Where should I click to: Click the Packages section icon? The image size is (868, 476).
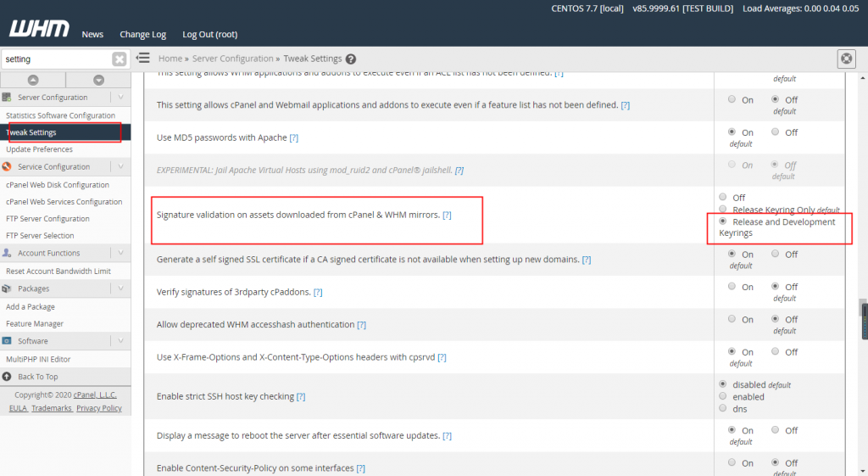coord(7,288)
